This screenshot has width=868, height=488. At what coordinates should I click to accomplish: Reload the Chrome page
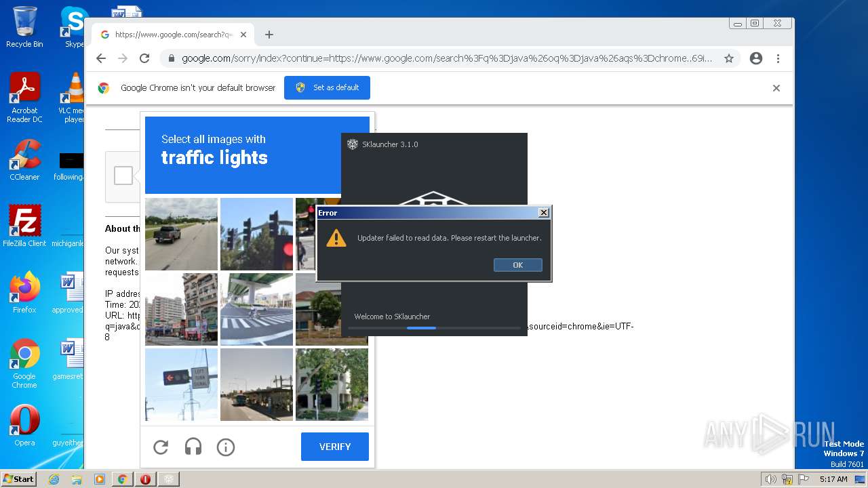pos(144,58)
